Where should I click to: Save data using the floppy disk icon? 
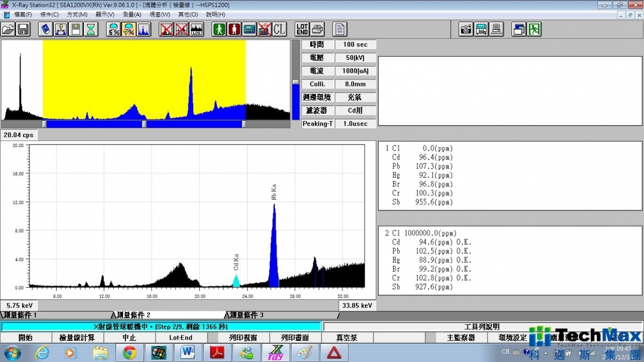[23, 29]
